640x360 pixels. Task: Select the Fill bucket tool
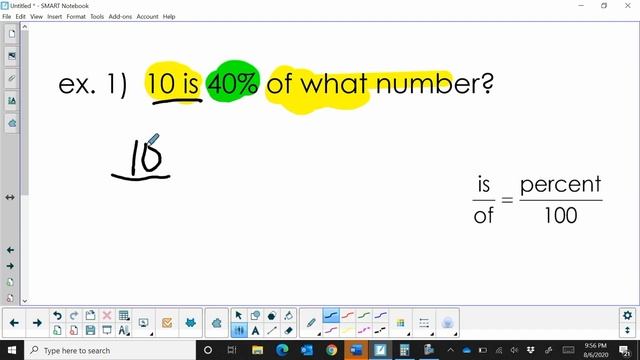[289, 316]
